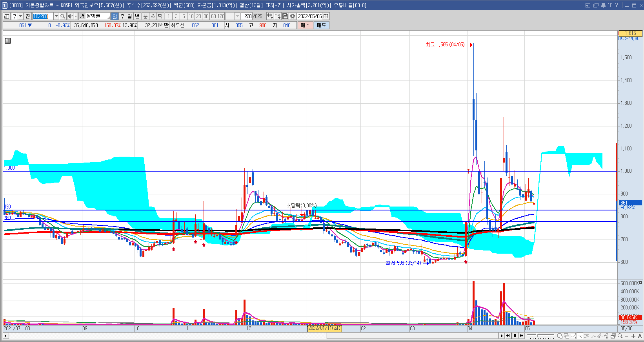This screenshot has height=342, width=644.
Task: Click the date field 2022/05/06
Action: [310, 16]
